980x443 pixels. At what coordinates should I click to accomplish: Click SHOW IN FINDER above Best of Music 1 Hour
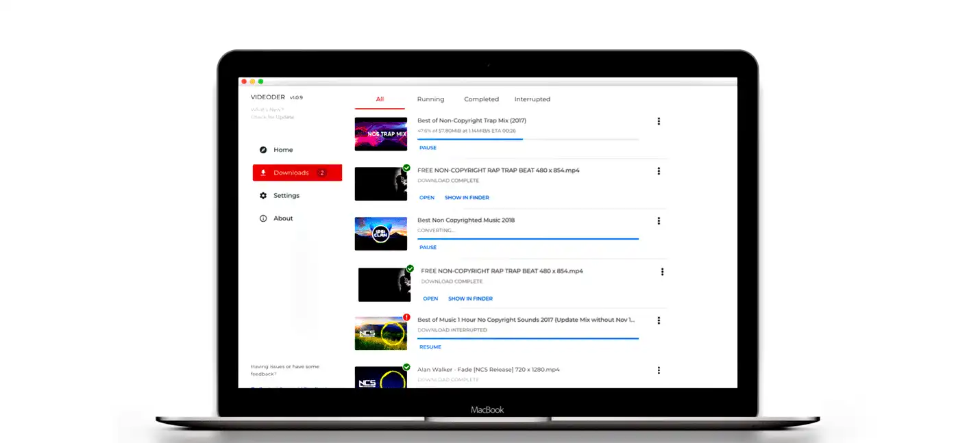470,299
